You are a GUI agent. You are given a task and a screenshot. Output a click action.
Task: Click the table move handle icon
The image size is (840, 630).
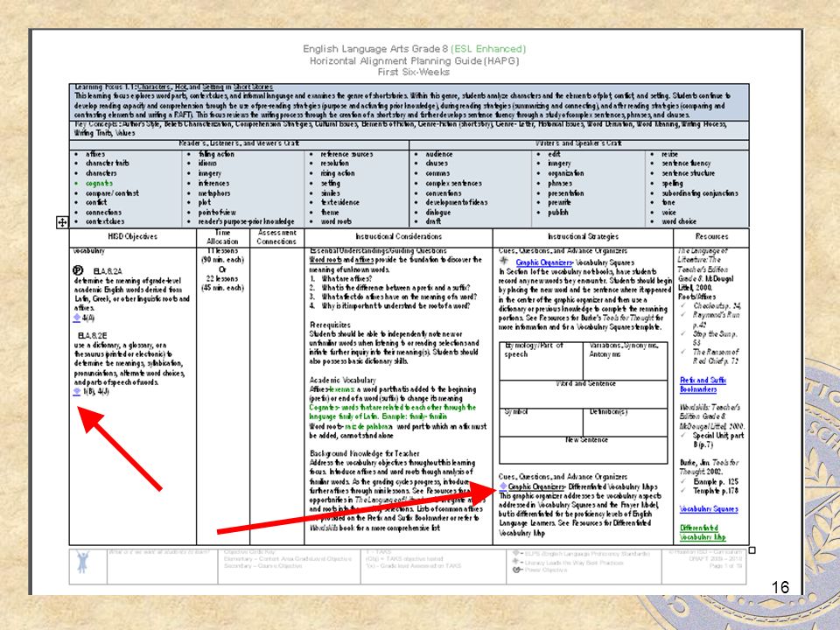[62, 222]
